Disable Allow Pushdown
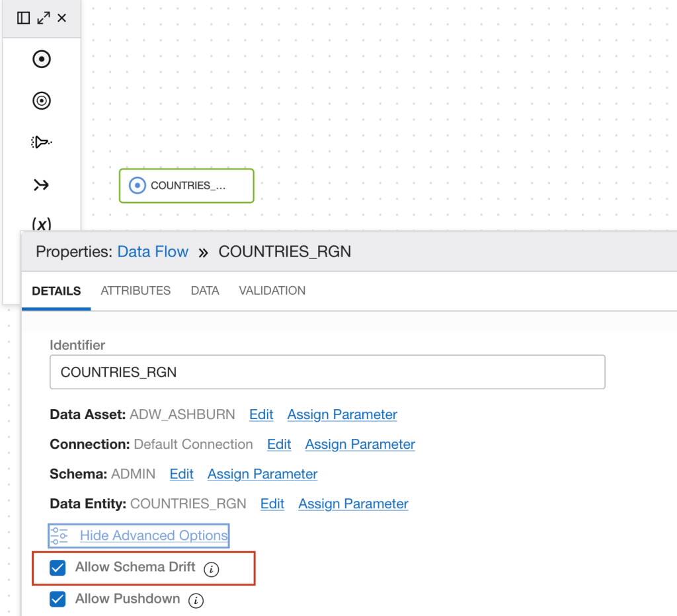 tap(57, 599)
